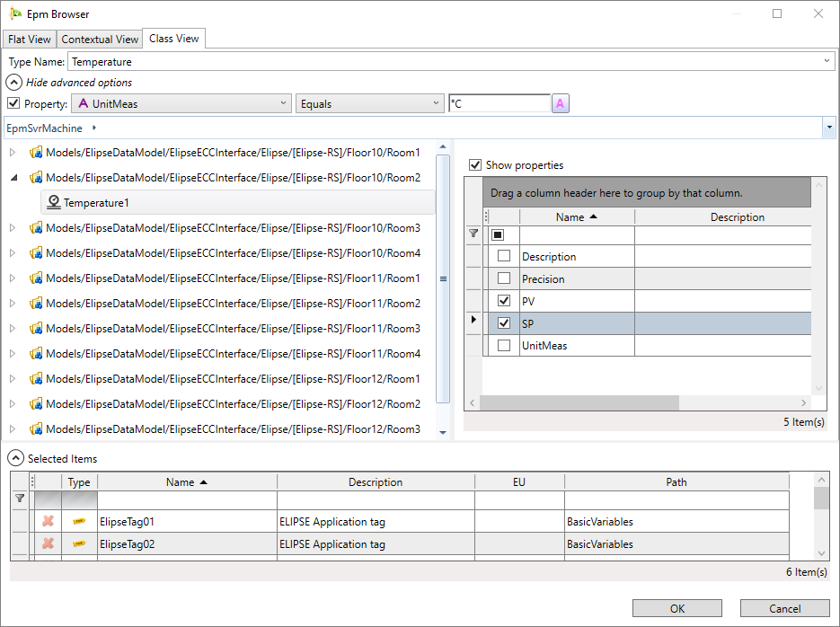Viewport: 840px width, 627px height.
Task: Click the Cancel button
Action: click(x=784, y=608)
